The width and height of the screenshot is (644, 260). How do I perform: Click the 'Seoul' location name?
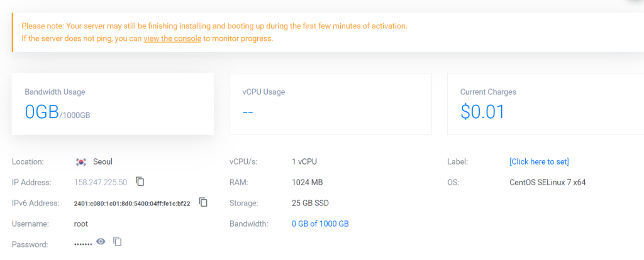click(103, 162)
